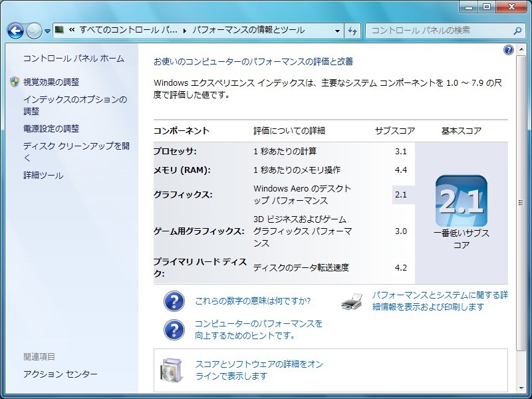The height and width of the screenshot is (399, 532).
Task: Open パフォーマンスとシステムに関する詳細情報を表示および印刷します link
Action: (440, 301)
